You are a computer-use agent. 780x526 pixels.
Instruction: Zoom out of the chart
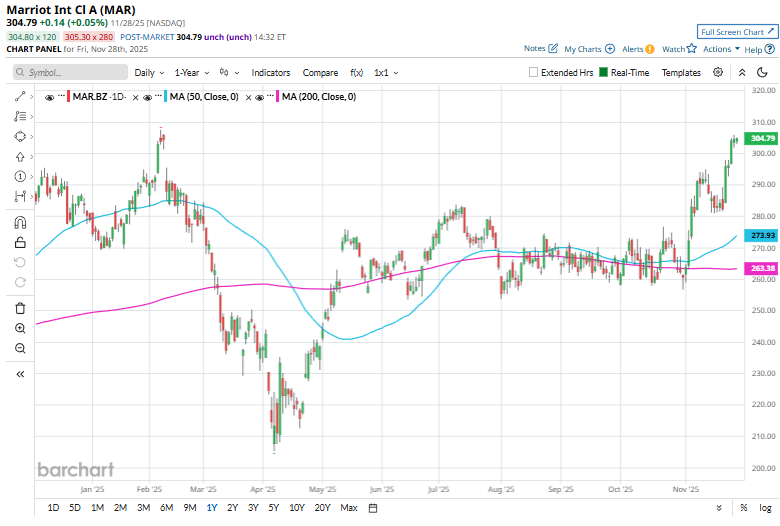point(20,348)
